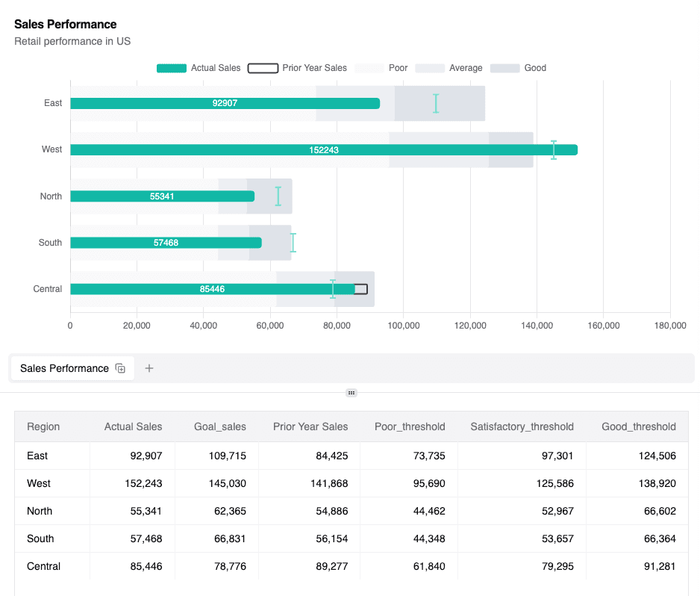This screenshot has width=700, height=596.
Task: Click the West goal sales marker
Action: (554, 149)
